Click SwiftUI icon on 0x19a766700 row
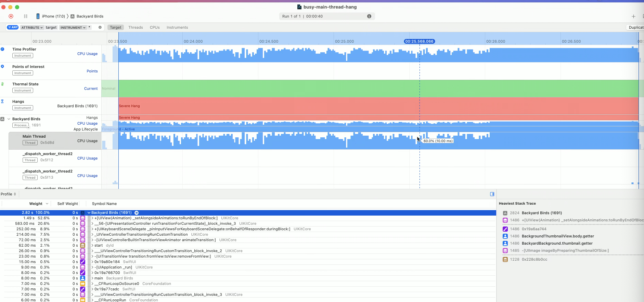The width and height of the screenshot is (644, 302). pos(82,273)
